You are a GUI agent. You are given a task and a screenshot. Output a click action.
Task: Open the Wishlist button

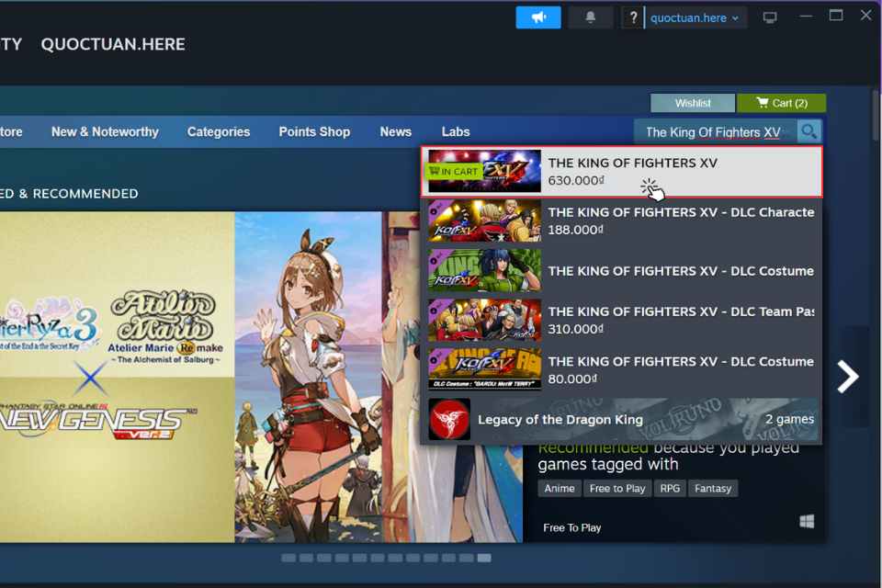pos(693,103)
